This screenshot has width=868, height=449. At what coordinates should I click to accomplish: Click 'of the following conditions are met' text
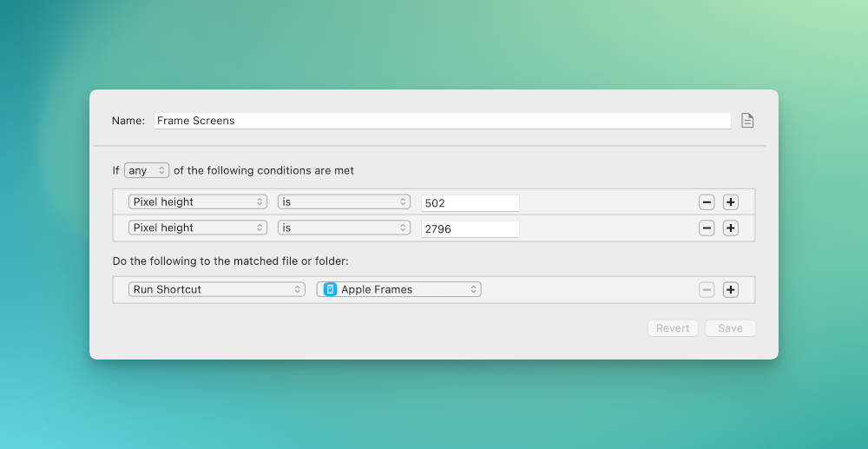(264, 170)
